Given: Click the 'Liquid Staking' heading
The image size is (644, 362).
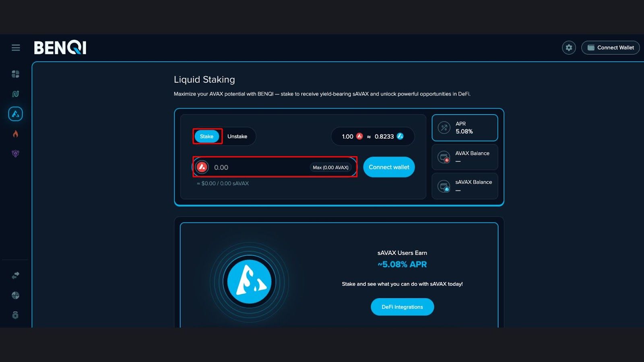Looking at the screenshot, I should click(204, 80).
